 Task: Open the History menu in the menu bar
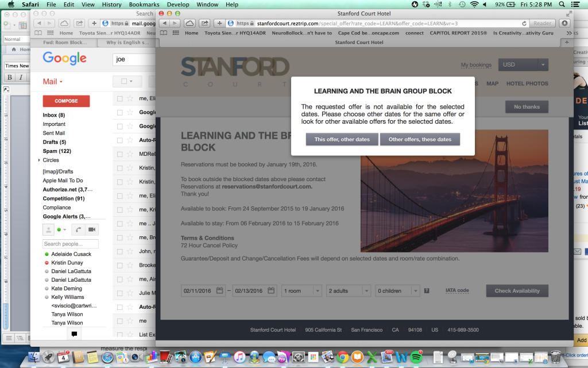(112, 5)
